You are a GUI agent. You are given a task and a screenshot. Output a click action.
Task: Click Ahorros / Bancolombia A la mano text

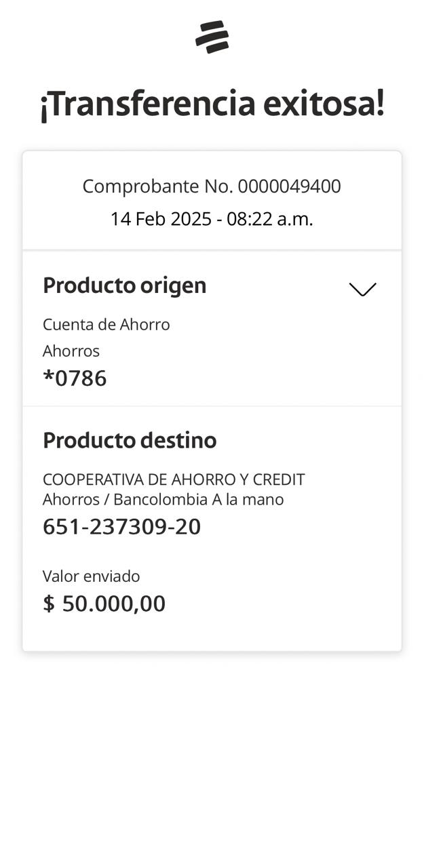163,500
